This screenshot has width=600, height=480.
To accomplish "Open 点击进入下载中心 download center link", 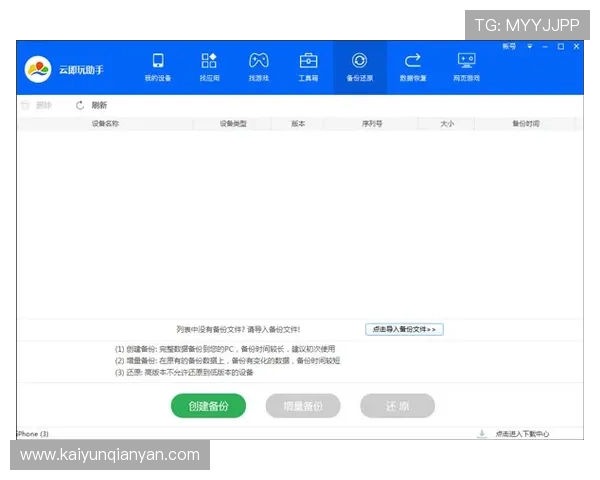I will click(x=522, y=434).
